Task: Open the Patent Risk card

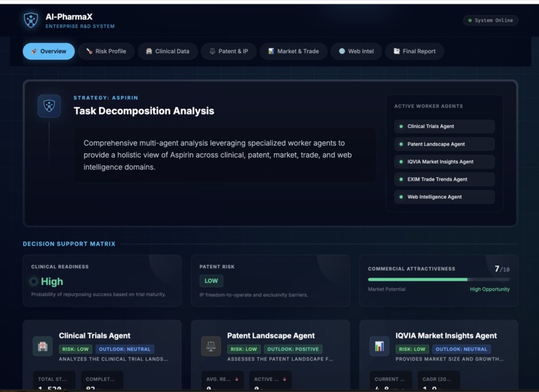Action: tap(271, 280)
